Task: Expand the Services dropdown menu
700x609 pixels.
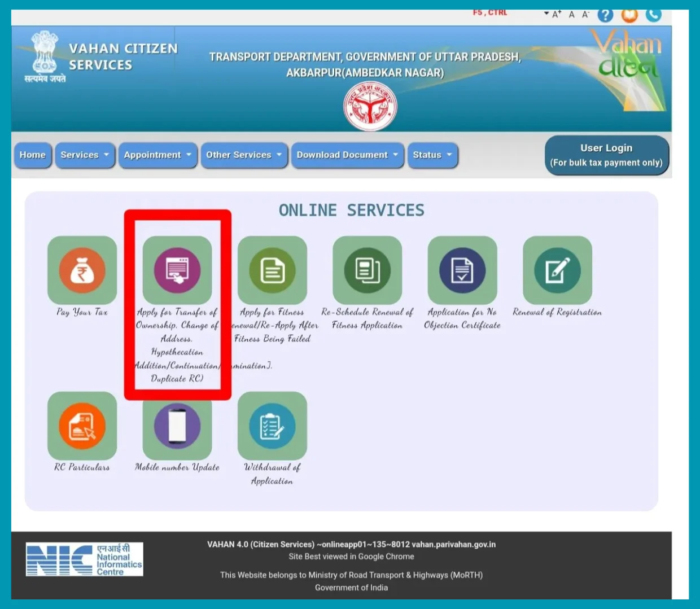Action: pyautogui.click(x=84, y=155)
